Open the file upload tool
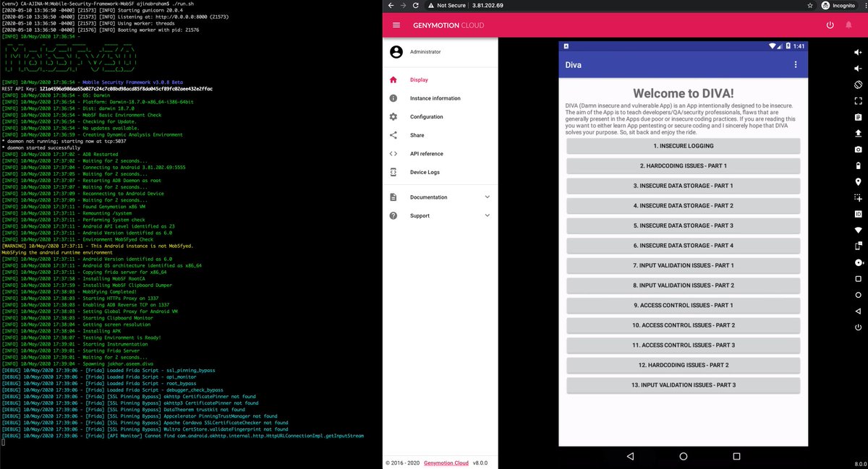 858,133
